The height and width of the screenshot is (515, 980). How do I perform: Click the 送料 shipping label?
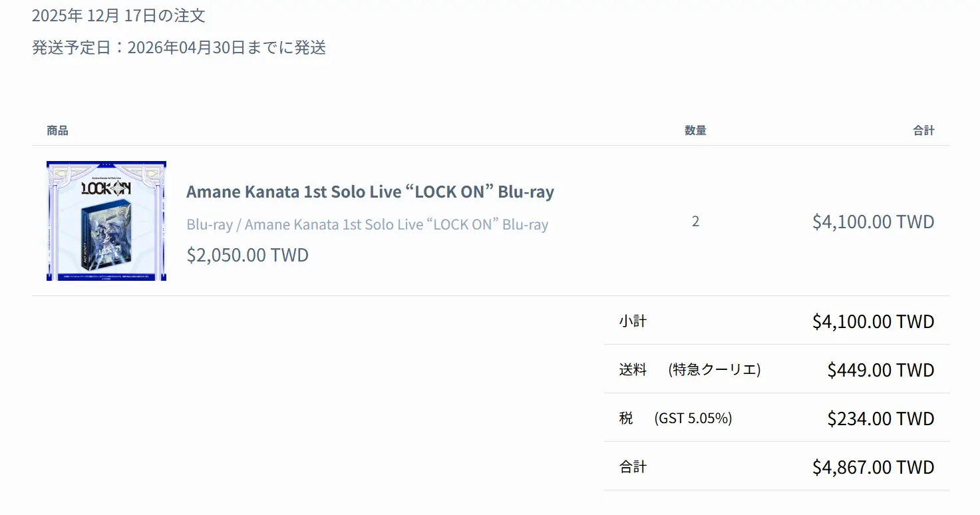pyautogui.click(x=633, y=370)
